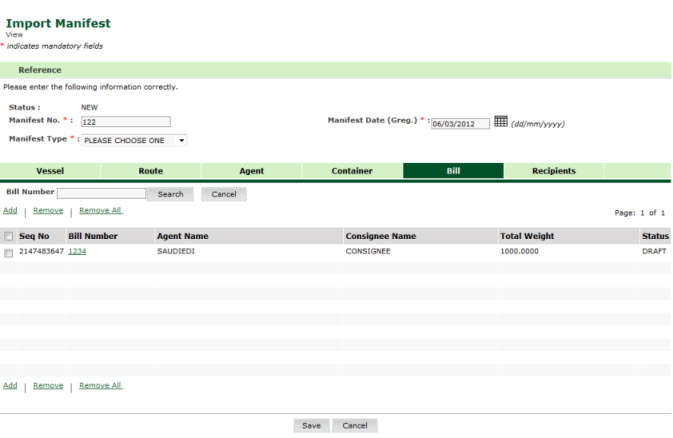Go to the Agent tab

coord(251,171)
